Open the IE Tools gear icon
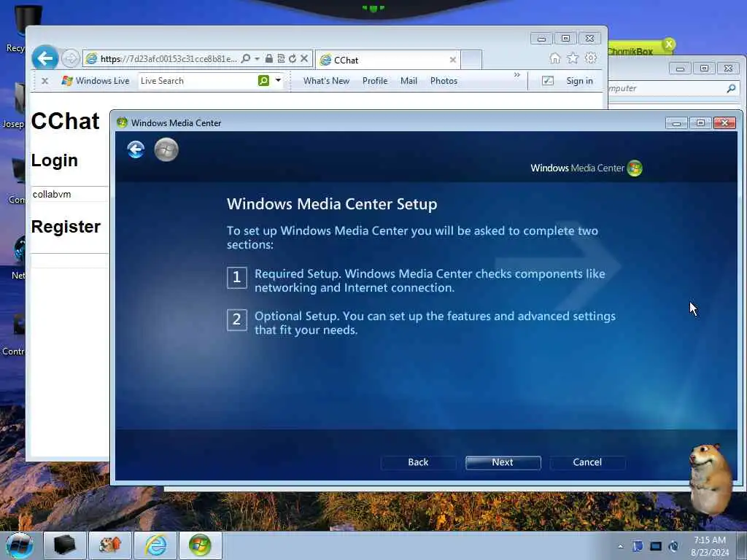This screenshot has height=560, width=747. 591,58
